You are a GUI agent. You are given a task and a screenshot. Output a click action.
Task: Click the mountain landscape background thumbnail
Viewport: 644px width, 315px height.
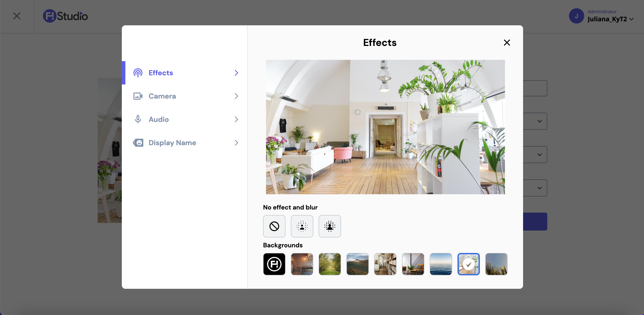pyautogui.click(x=357, y=264)
